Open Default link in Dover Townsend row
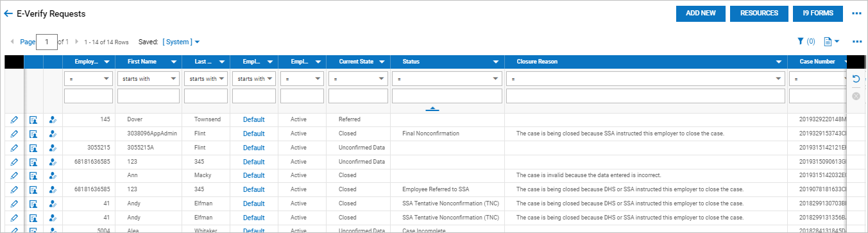868x233 pixels. tap(253, 119)
